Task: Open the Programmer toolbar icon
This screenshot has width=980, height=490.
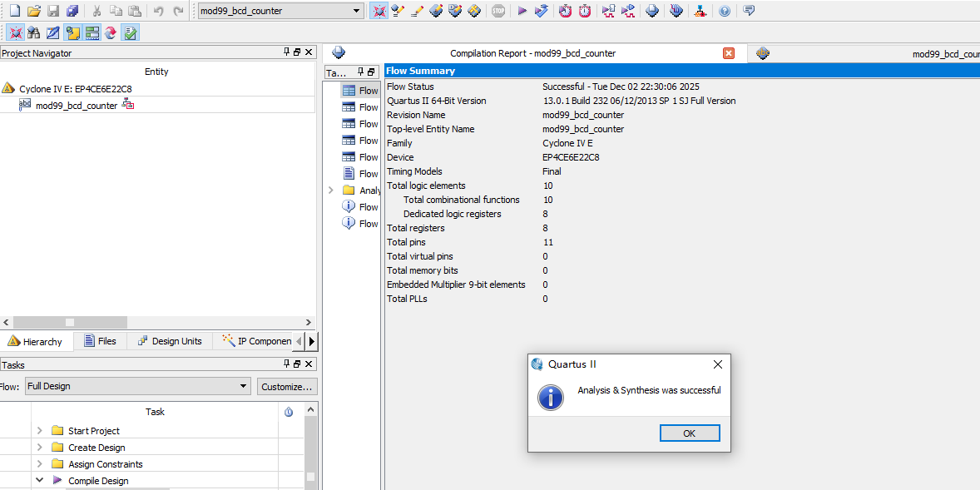Action: (676, 11)
